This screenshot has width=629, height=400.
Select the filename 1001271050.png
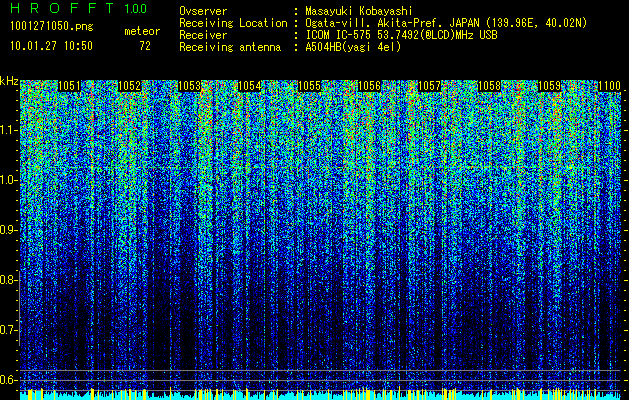(52, 27)
